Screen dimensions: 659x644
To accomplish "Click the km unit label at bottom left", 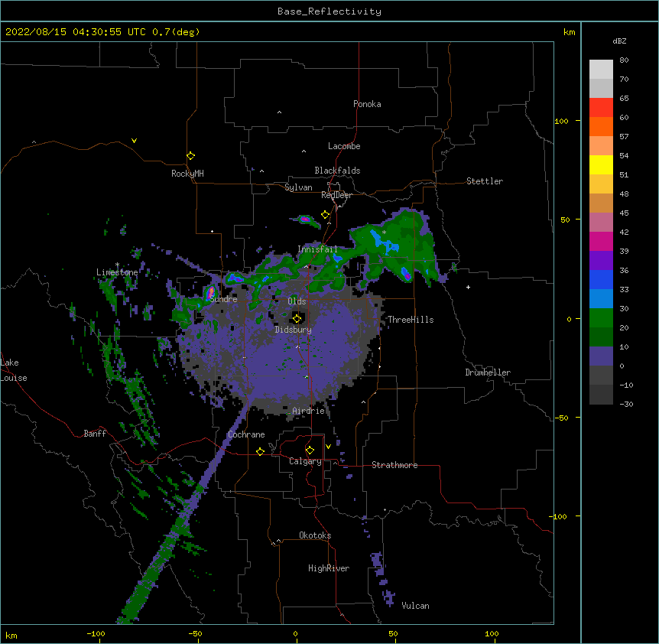I will click(x=11, y=636).
